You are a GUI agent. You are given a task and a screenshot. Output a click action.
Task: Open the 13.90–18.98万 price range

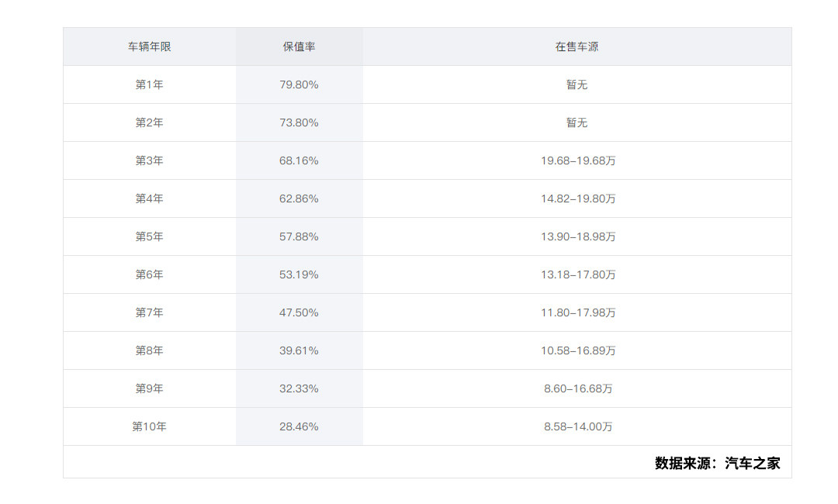(578, 236)
